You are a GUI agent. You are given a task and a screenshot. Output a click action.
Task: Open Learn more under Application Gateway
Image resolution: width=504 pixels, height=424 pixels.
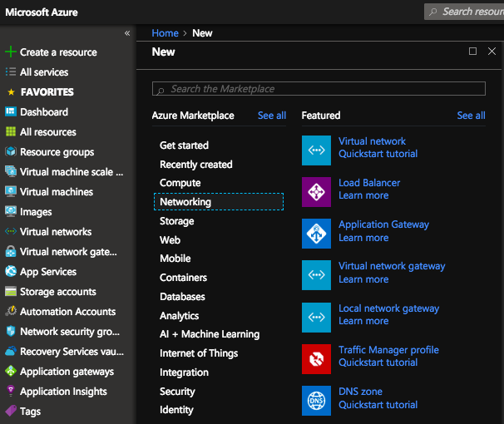pyautogui.click(x=363, y=238)
